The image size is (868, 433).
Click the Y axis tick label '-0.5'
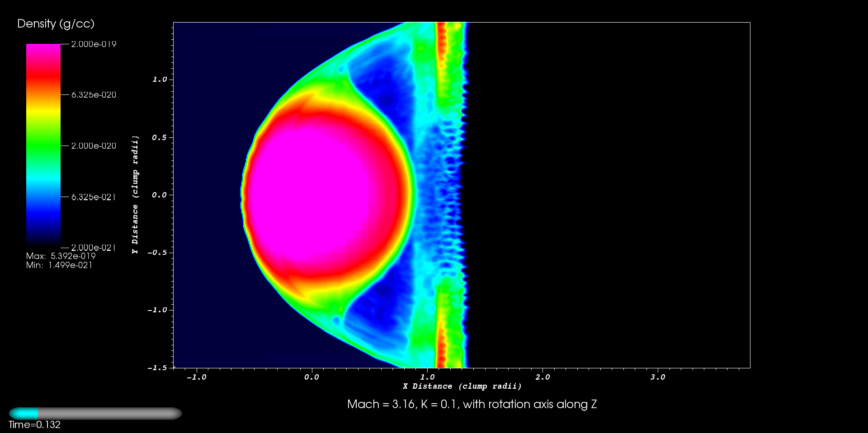(157, 253)
